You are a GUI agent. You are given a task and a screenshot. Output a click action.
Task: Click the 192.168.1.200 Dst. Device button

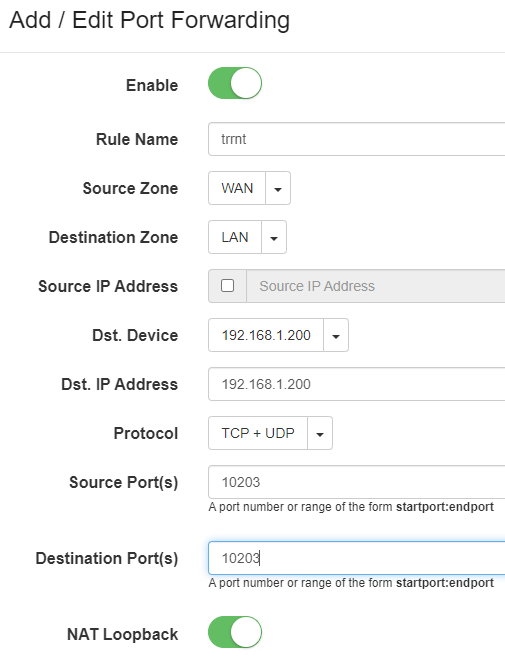(x=266, y=335)
